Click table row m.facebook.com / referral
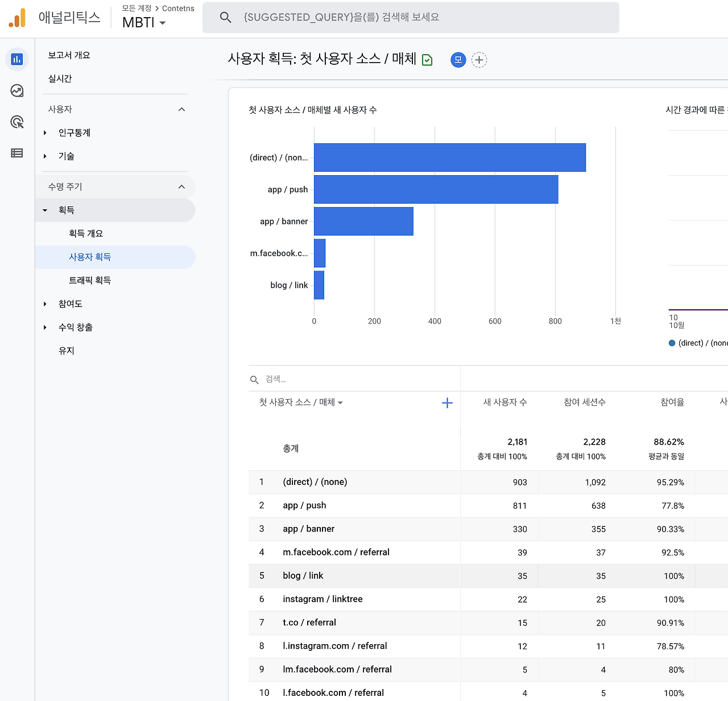 coord(488,552)
